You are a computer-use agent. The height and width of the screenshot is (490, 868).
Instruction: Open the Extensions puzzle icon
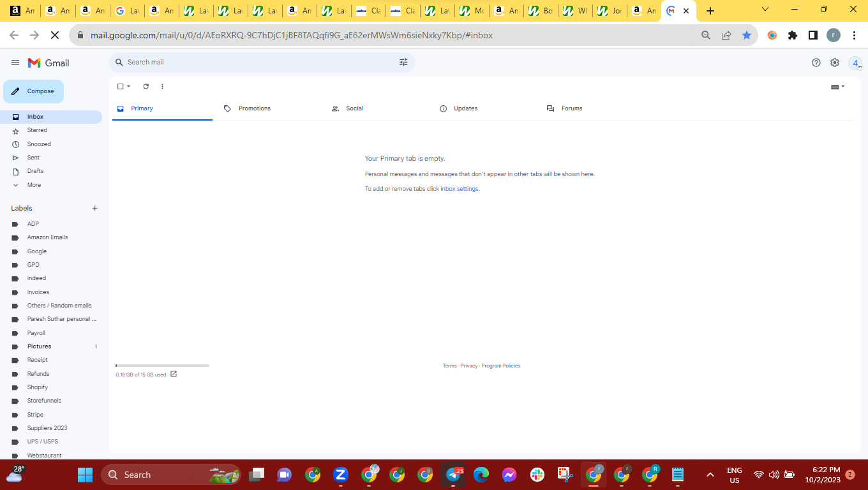point(793,35)
